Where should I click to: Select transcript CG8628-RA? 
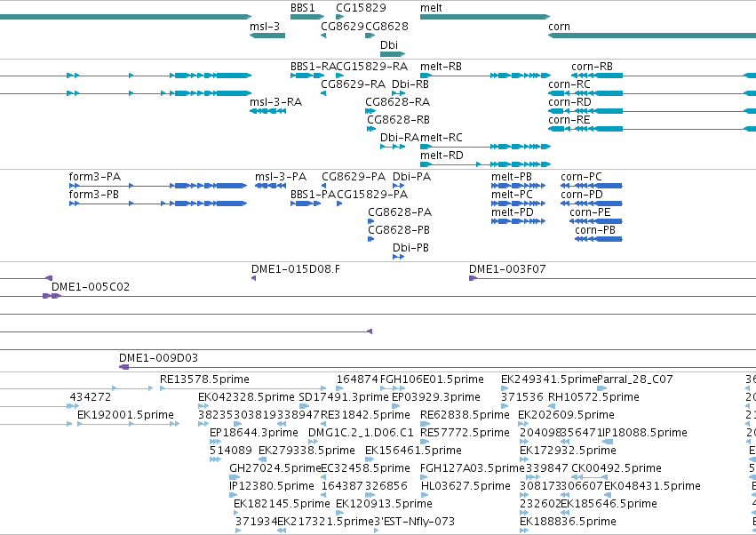click(397, 102)
